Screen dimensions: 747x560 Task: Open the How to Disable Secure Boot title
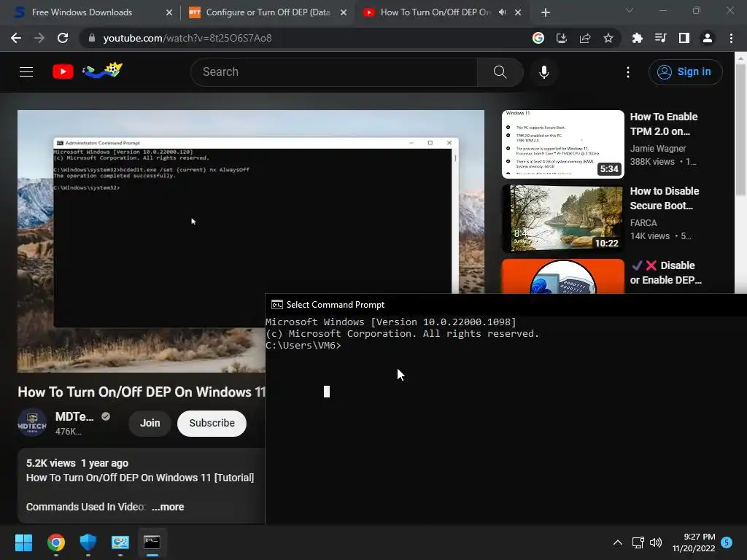(x=664, y=198)
